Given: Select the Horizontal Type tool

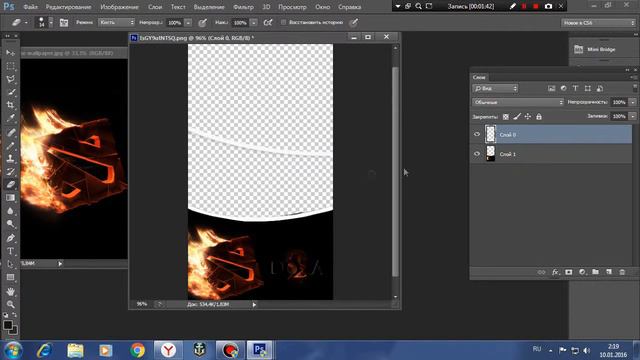Looking at the screenshot, I should tap(11, 251).
